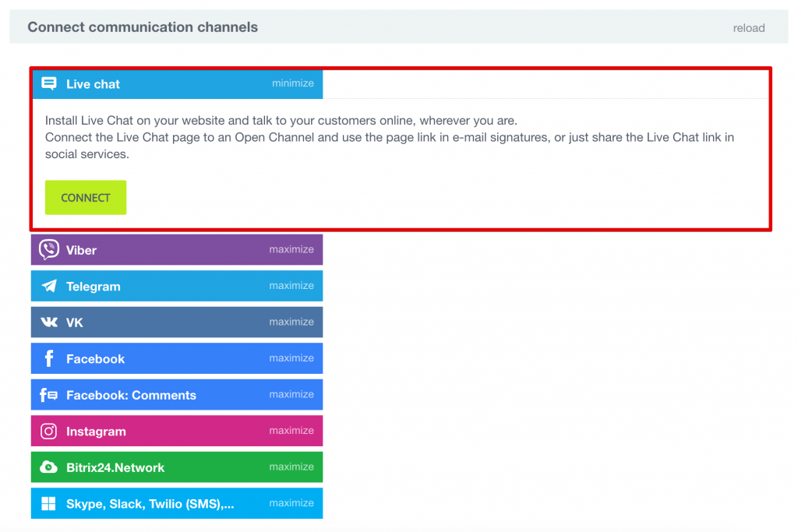Maximize the Bitrix24.Network section
Image resolution: width=798 pixels, height=532 pixels.
tap(291, 467)
